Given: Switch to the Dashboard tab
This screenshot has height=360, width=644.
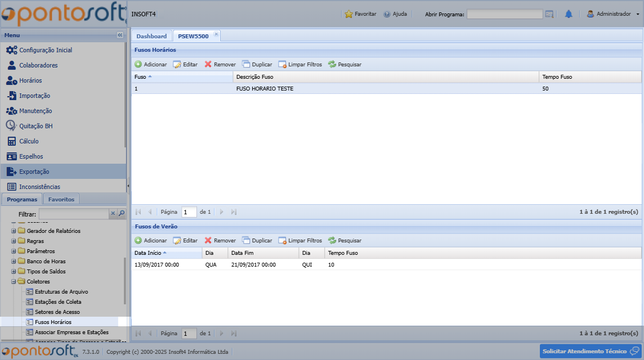Looking at the screenshot, I should (151, 36).
